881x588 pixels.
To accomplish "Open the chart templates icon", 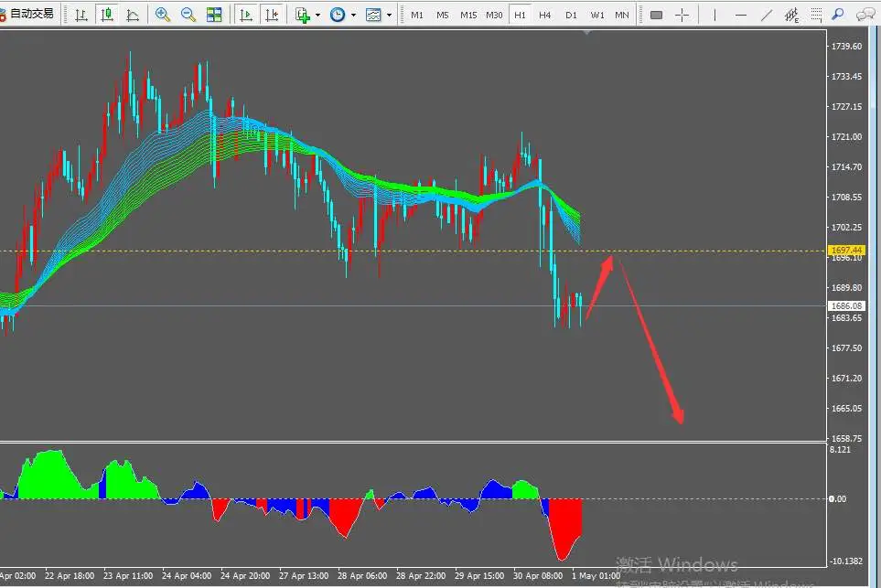I will click(373, 16).
